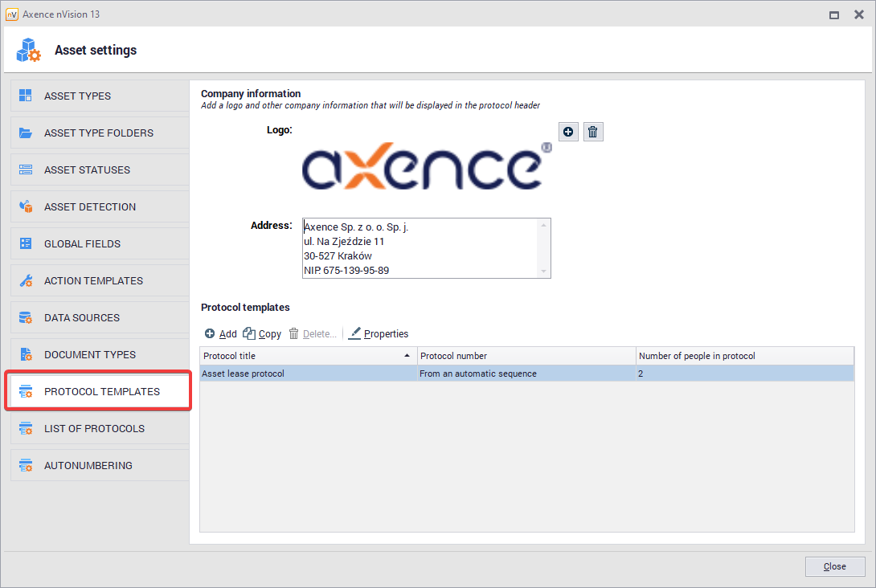Screen dimensions: 876x588
Task: Open Properties of the selected protocol
Action: tap(379, 334)
